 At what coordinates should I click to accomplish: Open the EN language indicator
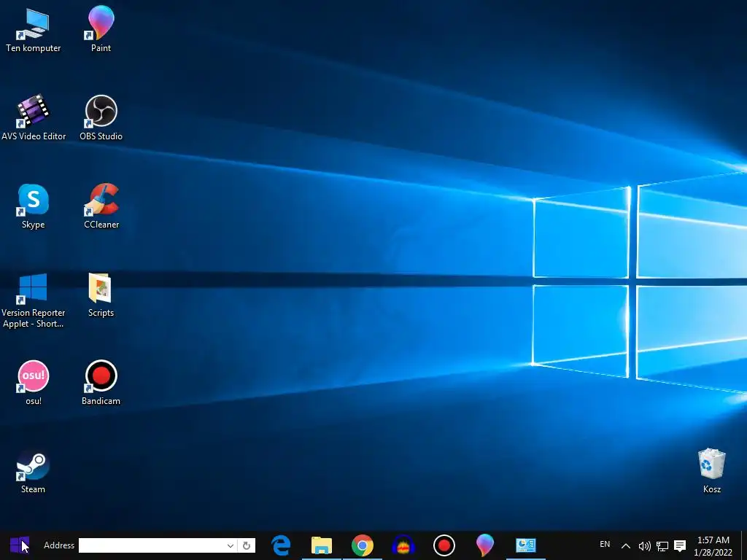(605, 544)
